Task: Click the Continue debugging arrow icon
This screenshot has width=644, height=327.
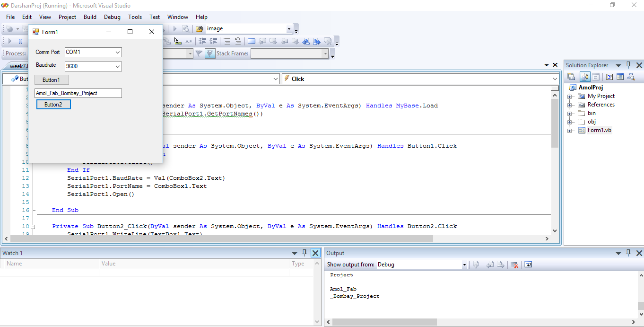Action: click(x=9, y=41)
